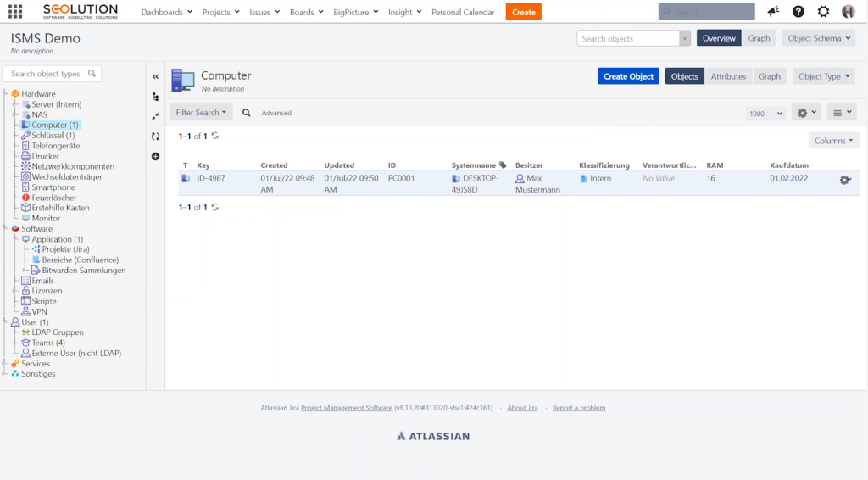Click the object tree hierarchy icon
868x480 pixels.
(x=156, y=97)
